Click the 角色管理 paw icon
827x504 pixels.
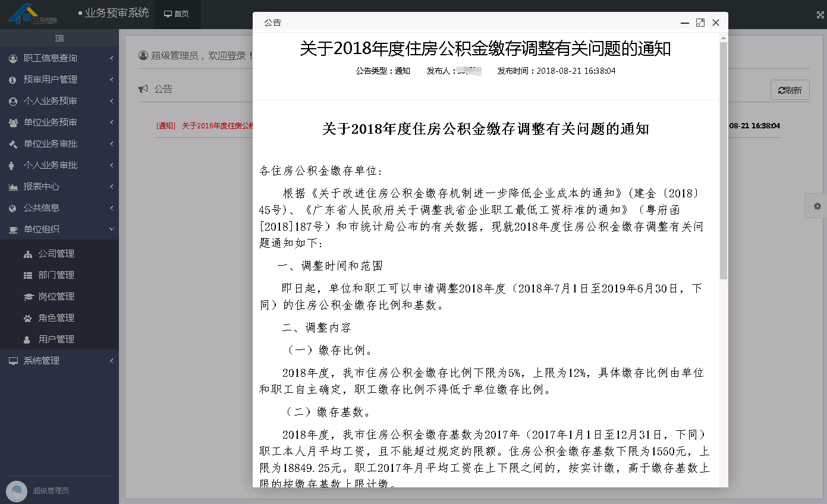[x=28, y=318]
